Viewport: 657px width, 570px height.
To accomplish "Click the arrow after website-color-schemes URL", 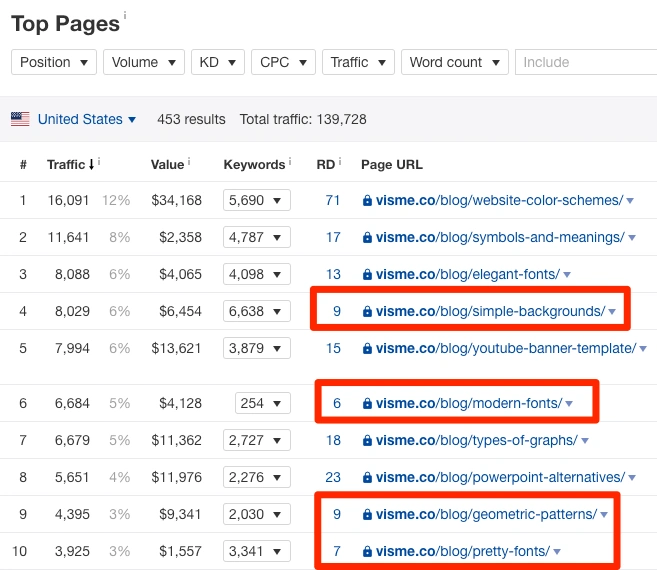I will pos(630,201).
